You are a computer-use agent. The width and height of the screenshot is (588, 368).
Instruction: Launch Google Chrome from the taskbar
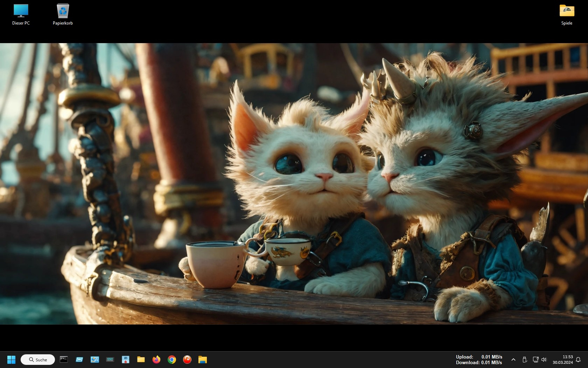pyautogui.click(x=172, y=359)
